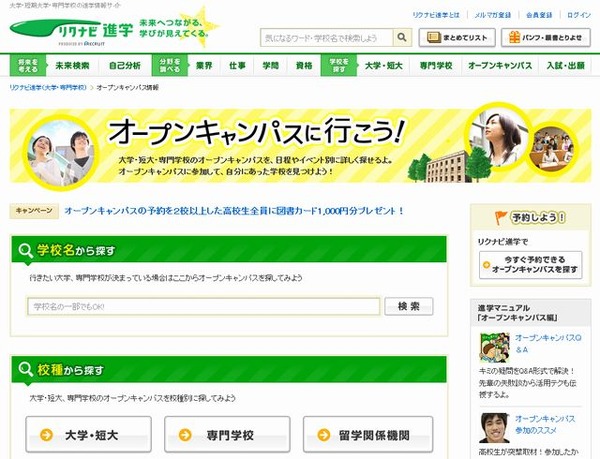Select the 仕事 menu item

click(x=237, y=65)
